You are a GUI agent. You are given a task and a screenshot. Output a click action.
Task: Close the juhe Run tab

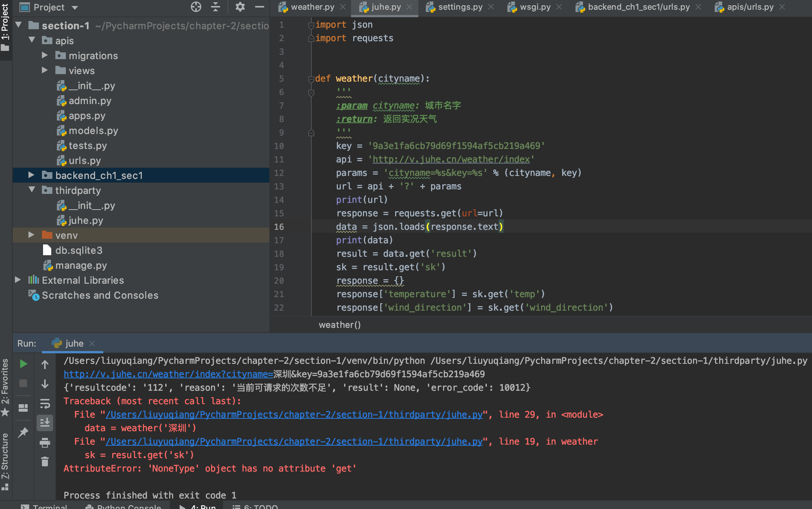click(x=92, y=343)
